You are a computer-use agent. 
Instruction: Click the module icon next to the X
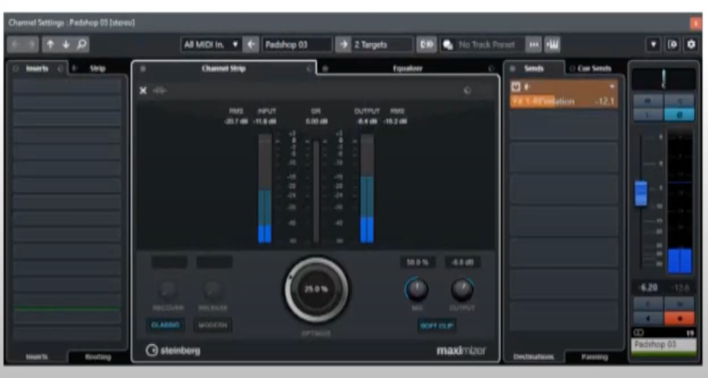coord(159,91)
